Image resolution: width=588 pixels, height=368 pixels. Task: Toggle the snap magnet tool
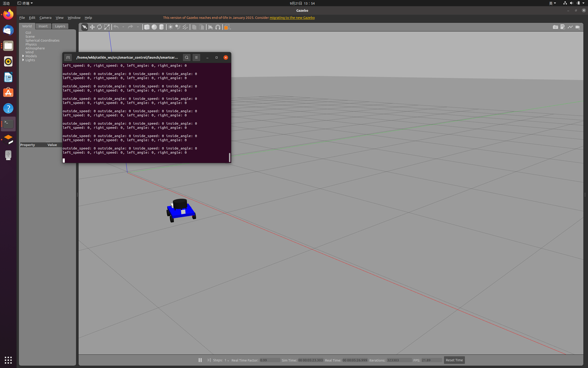pos(218,27)
